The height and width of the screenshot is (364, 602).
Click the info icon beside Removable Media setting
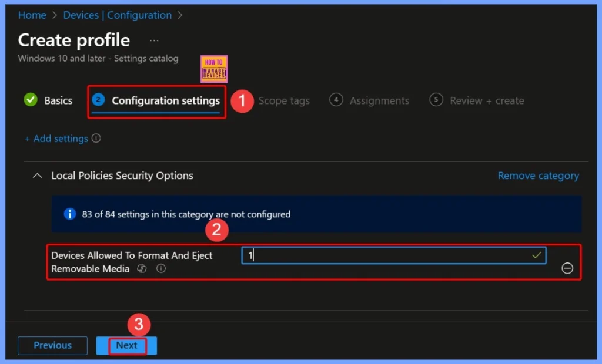pos(160,269)
